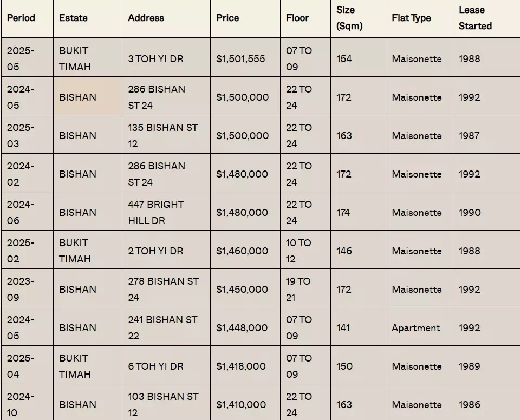
Task: Click the 6 TOH YI DR address cell
Action: pos(166,365)
